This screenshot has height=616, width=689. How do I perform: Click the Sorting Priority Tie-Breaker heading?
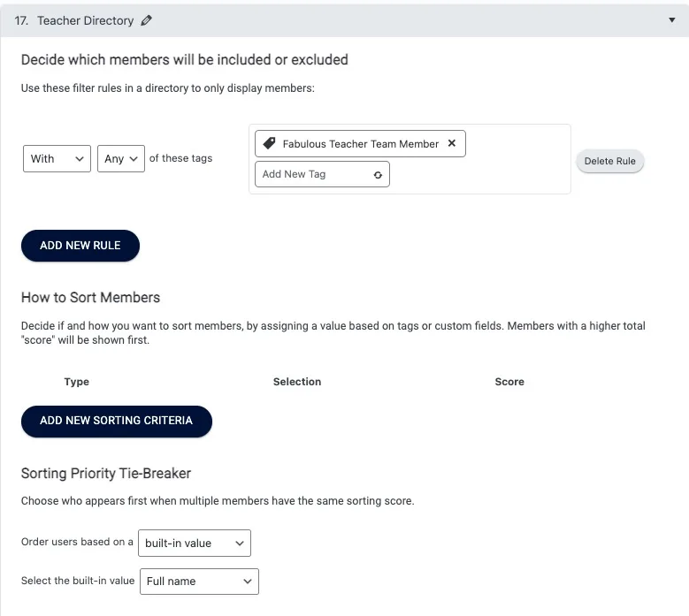pyautogui.click(x=106, y=474)
